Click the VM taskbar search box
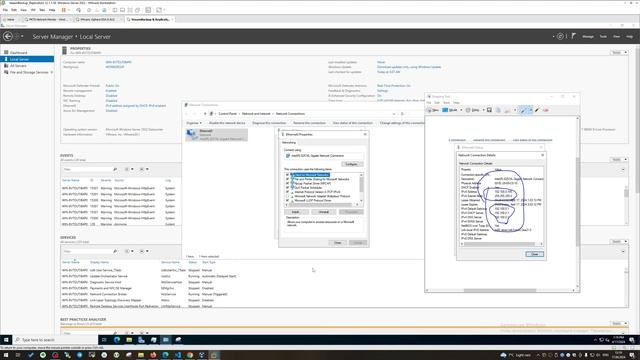 55,340
